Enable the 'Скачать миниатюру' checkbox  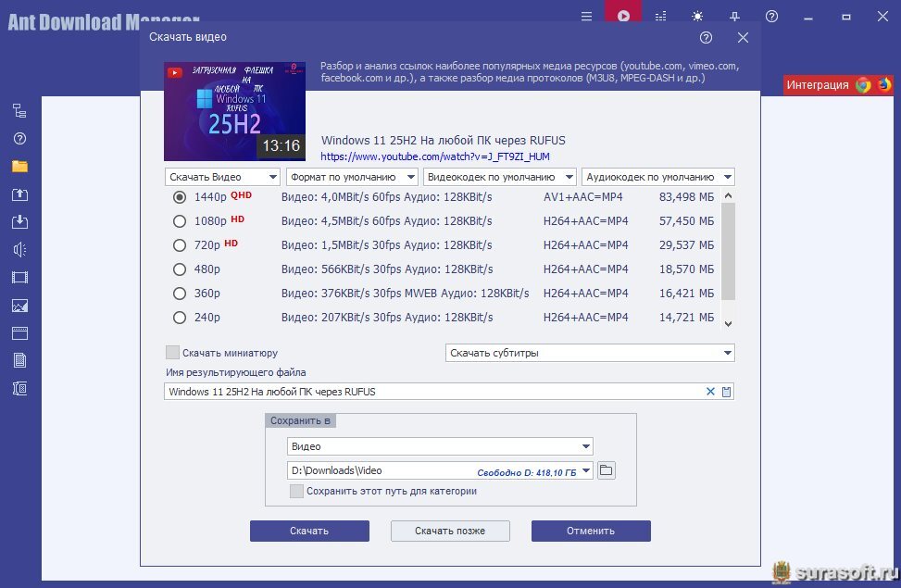pos(172,353)
